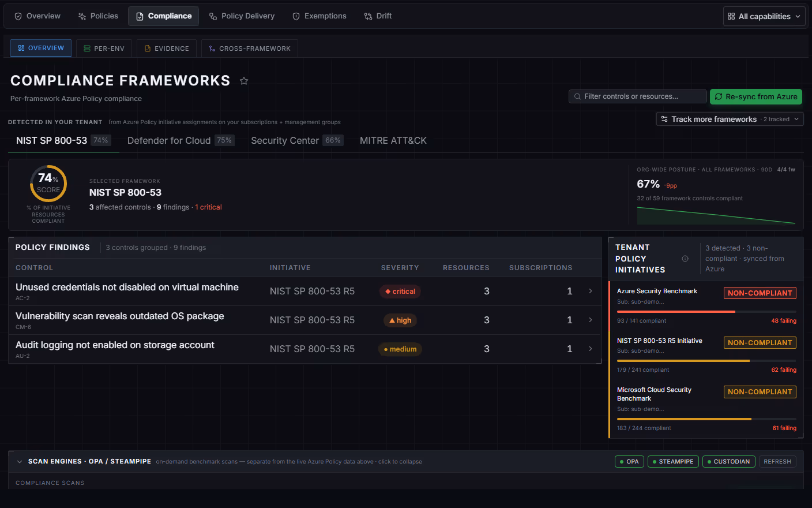The image size is (812, 508).
Task: Select NIST SP 800-53 framework tab
Action: click(63, 140)
